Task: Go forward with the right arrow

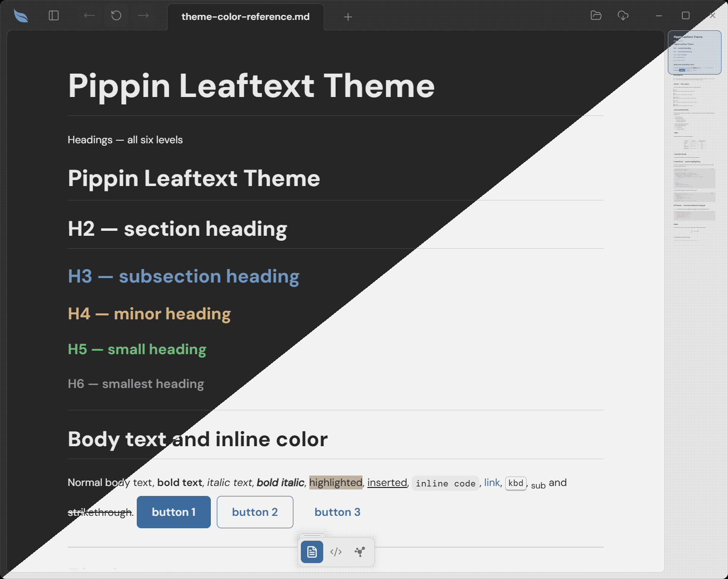Action: [x=143, y=16]
